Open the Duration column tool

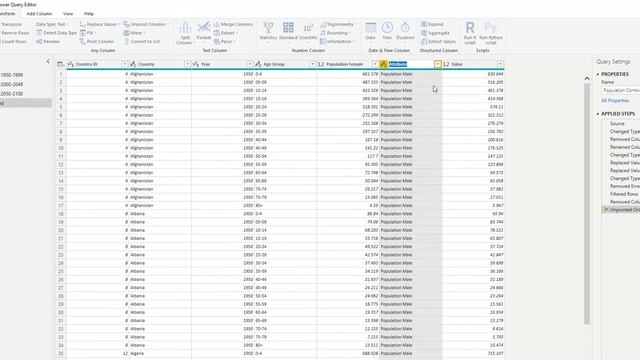[x=405, y=31]
